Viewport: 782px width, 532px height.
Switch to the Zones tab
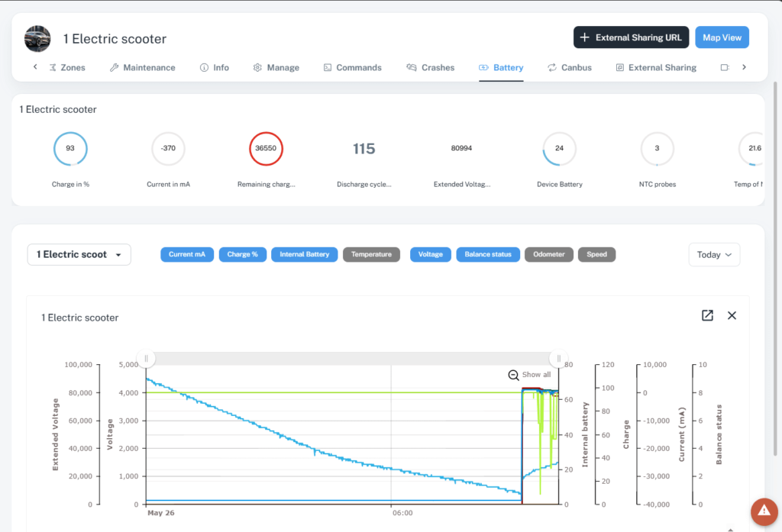(x=67, y=67)
